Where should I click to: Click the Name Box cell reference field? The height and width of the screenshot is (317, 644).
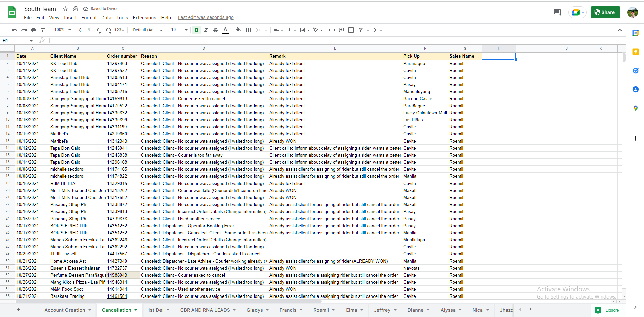click(x=18, y=41)
